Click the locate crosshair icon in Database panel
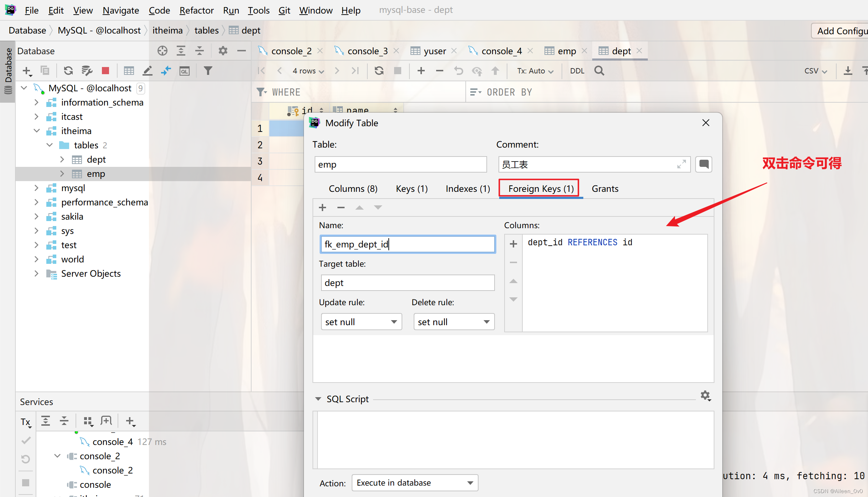 [162, 51]
